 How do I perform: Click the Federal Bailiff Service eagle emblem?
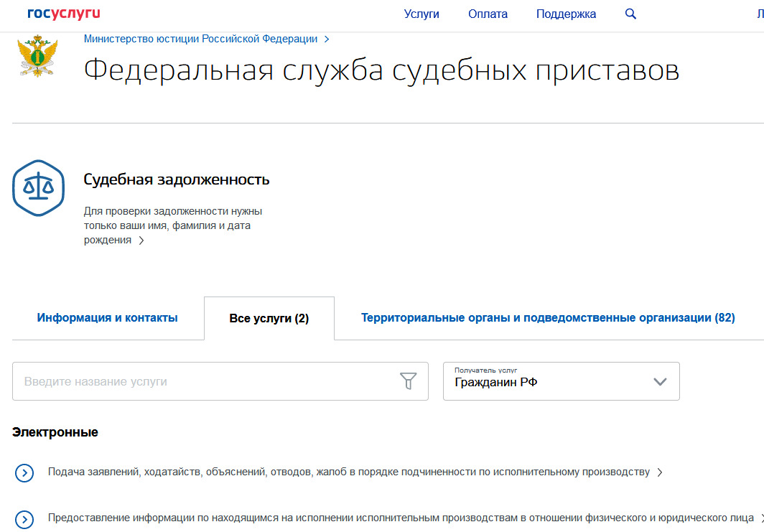coord(37,56)
